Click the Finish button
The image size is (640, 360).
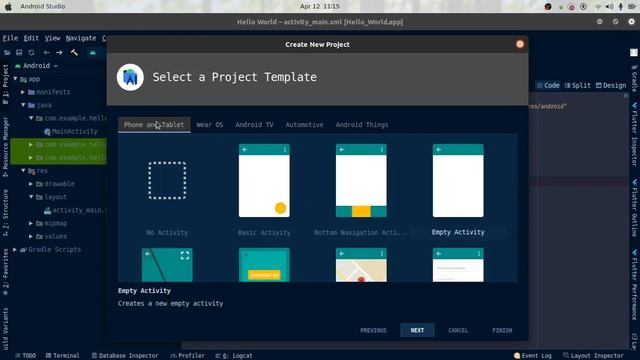502,330
